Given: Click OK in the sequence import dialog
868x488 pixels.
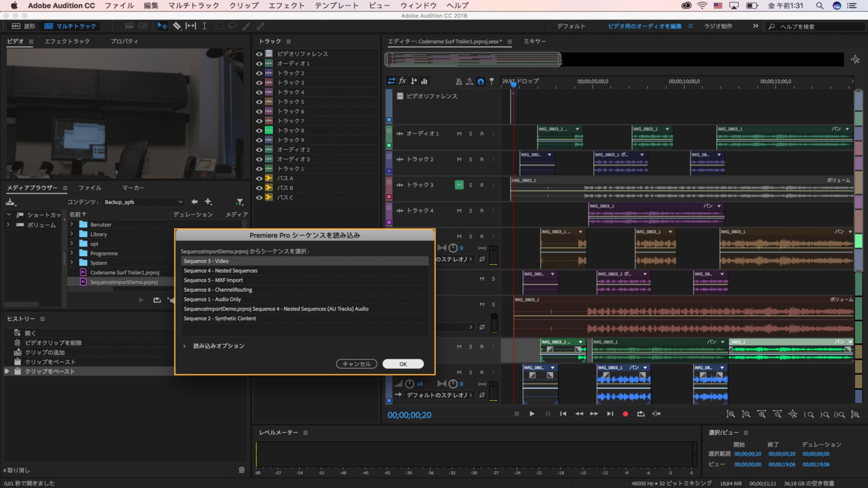Looking at the screenshot, I should click(x=402, y=364).
